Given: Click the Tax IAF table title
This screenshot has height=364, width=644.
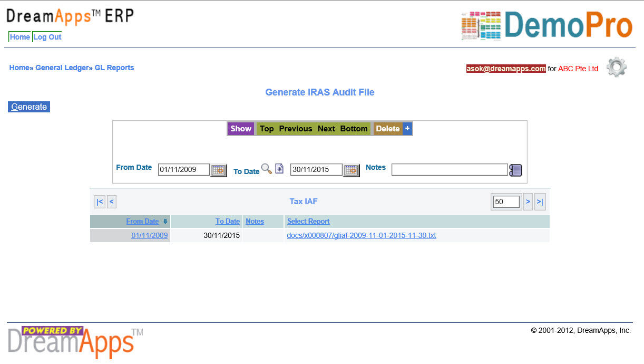Looking at the screenshot, I should 304,202.
